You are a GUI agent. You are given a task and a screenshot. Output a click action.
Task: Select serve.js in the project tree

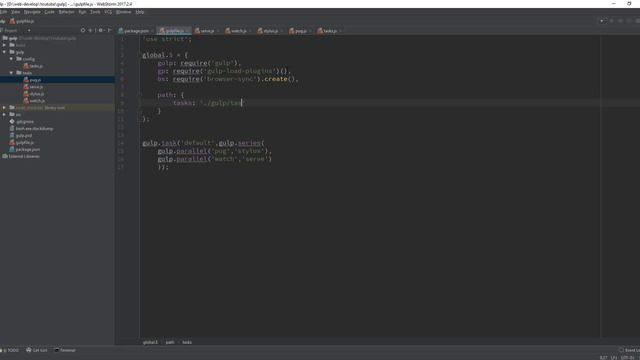click(x=33, y=87)
